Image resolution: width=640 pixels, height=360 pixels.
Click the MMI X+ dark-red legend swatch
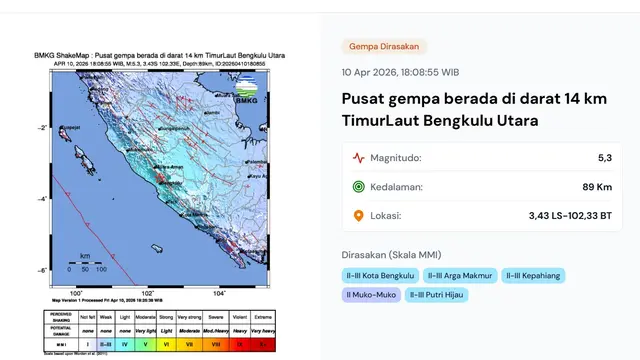coord(263,344)
